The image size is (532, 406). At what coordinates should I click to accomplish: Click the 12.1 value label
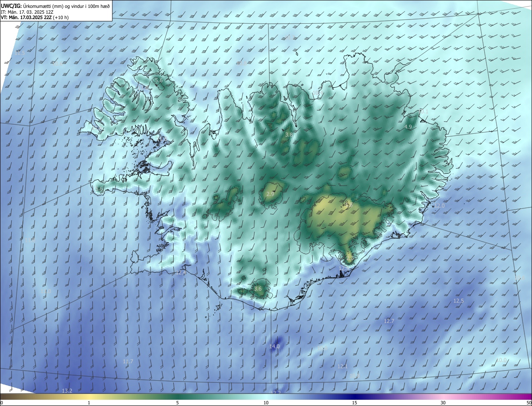(x=342, y=367)
